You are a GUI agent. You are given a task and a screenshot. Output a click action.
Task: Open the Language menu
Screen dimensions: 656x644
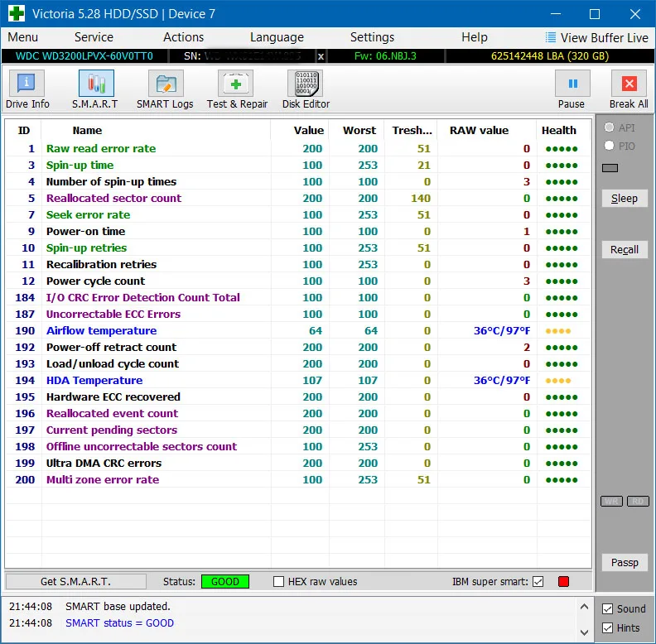[x=277, y=37]
